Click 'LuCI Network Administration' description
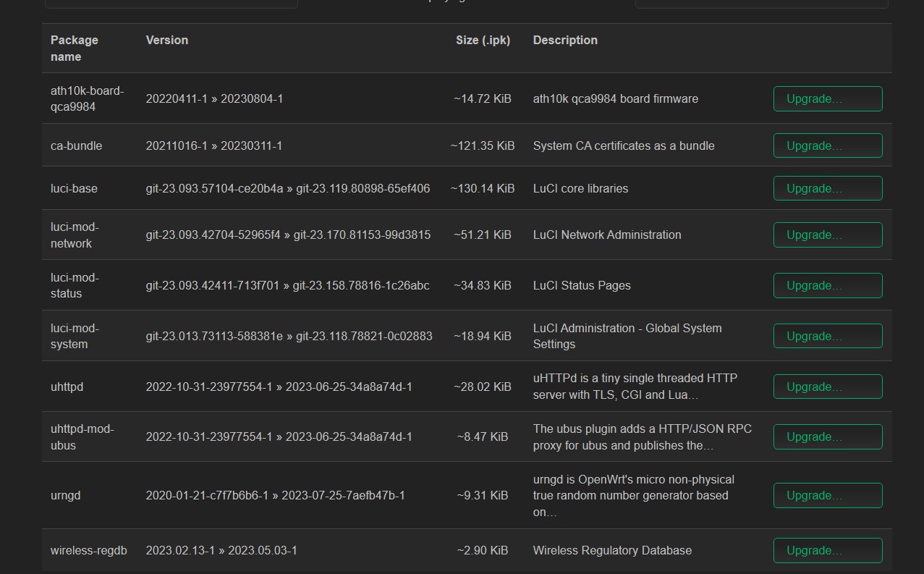 point(607,235)
